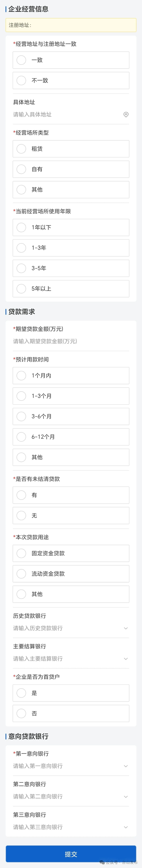Choose 流动资金贷款 as loan purpose
Viewport: 142px width, 868px height.
[21, 574]
